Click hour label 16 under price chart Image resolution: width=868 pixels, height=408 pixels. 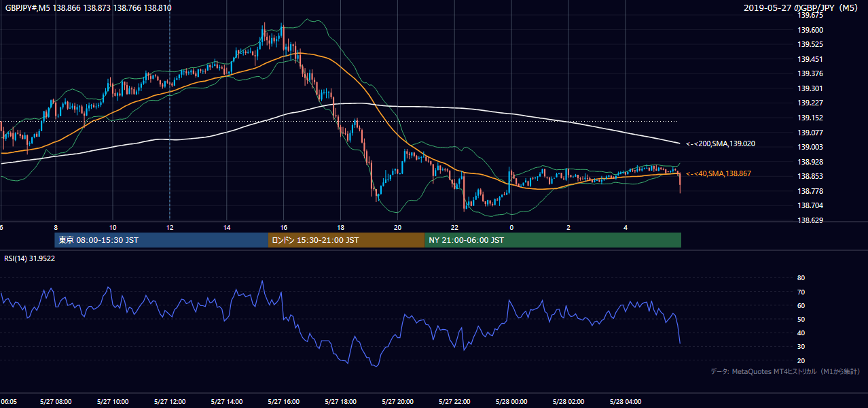click(284, 227)
